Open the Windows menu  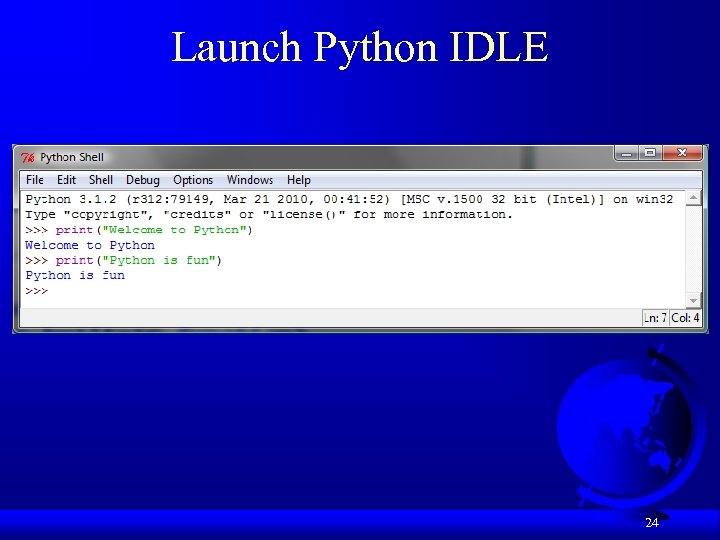click(250, 180)
